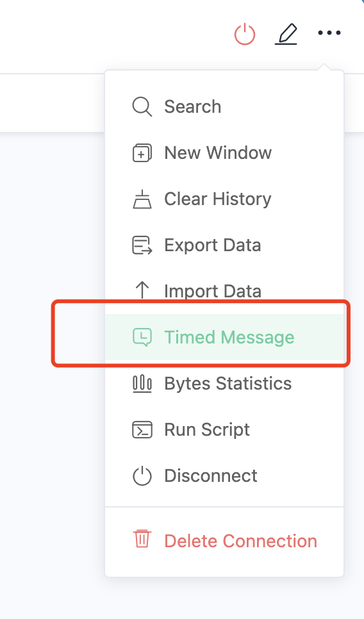Select New Window menu entry
The height and width of the screenshot is (619, 364).
click(224, 153)
